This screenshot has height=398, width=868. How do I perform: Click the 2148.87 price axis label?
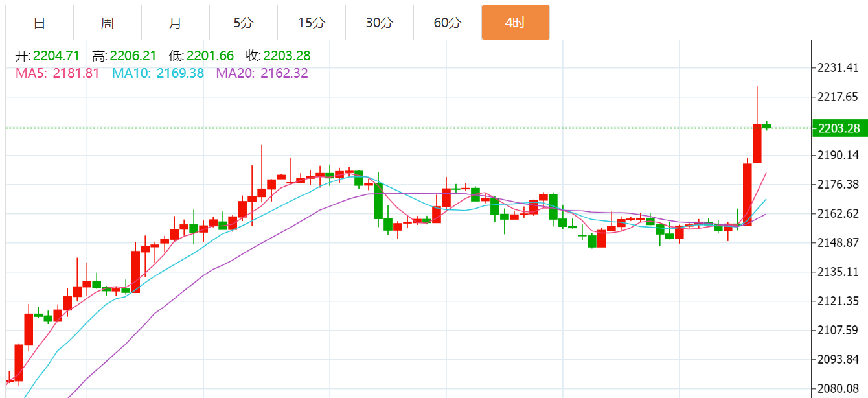click(838, 243)
